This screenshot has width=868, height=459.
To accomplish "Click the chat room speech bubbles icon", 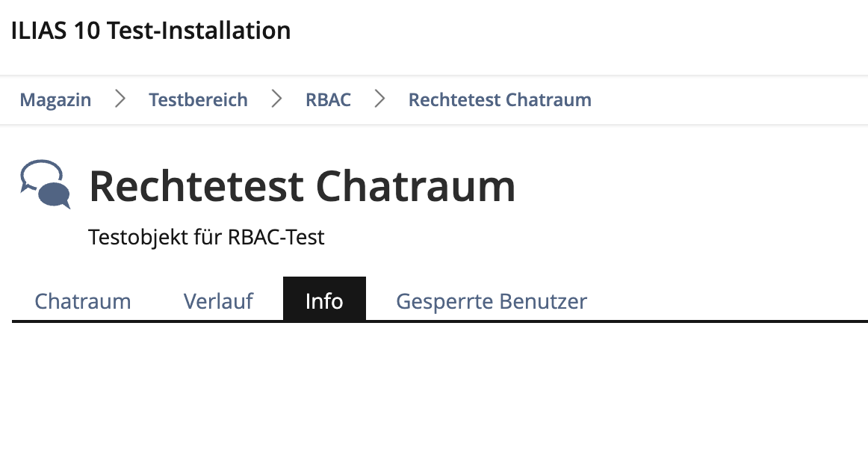I will pos(45,184).
